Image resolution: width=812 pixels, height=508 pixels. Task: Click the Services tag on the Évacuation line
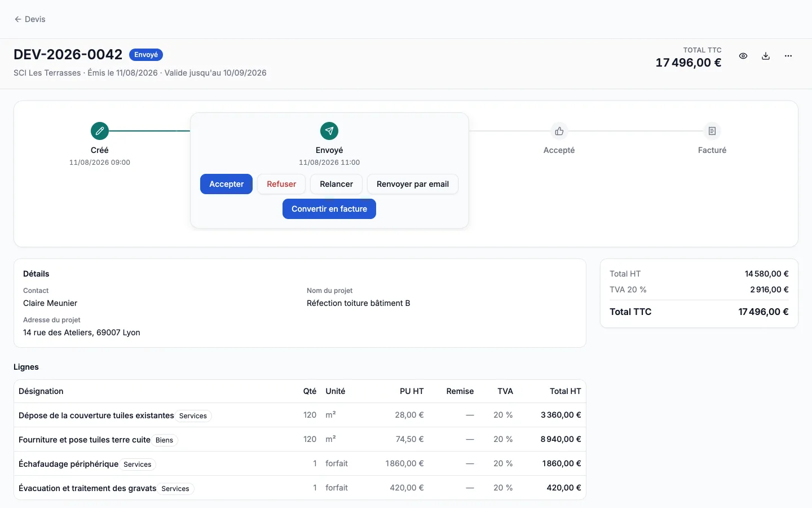[x=175, y=489]
